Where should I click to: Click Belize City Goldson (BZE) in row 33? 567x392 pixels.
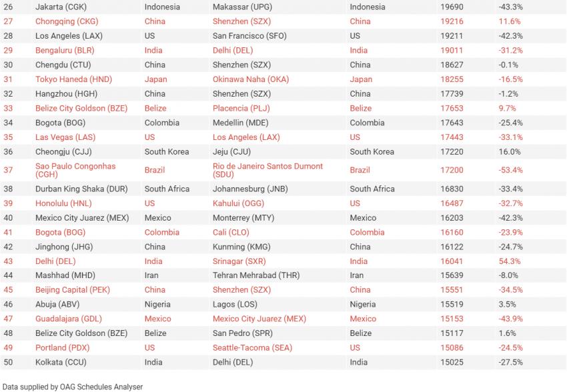[81, 108]
